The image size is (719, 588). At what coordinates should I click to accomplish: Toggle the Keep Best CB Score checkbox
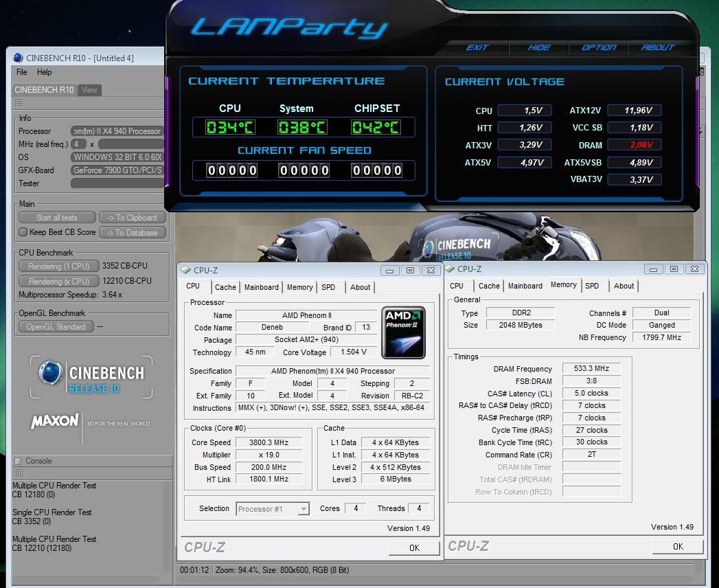click(23, 232)
